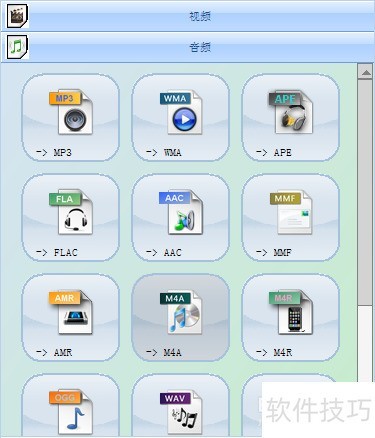This screenshot has height=438, width=375.
Task: Open the APE format conversion option
Action: (x=291, y=117)
